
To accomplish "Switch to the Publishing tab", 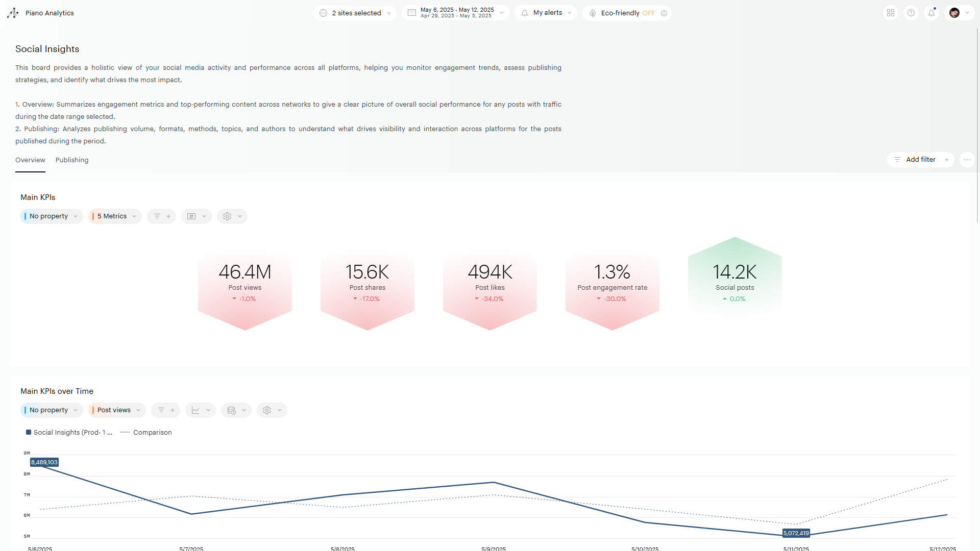I will [x=71, y=160].
